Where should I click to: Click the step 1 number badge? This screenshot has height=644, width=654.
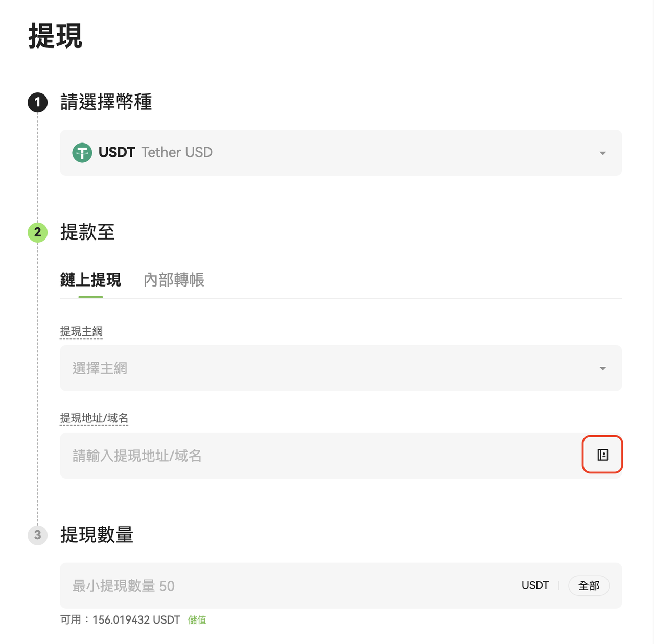coord(37,102)
